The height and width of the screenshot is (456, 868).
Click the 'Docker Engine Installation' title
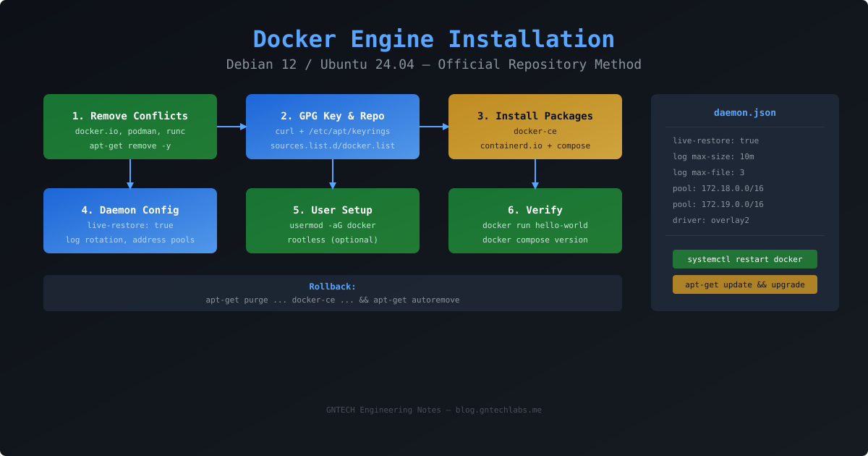click(434, 39)
